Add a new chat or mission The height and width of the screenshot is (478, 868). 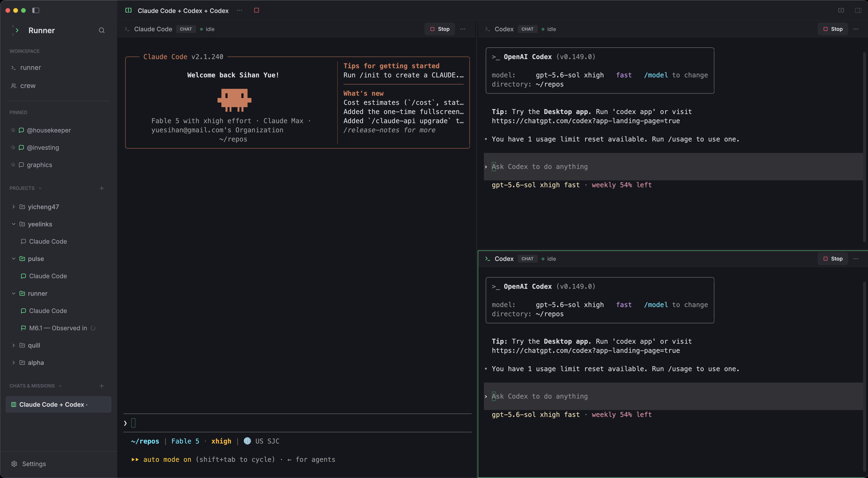click(x=101, y=386)
